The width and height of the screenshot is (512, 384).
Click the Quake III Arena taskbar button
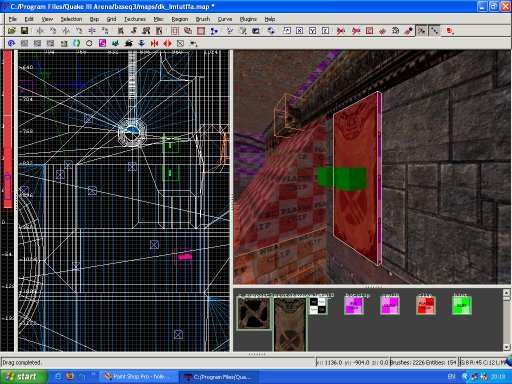(219, 377)
